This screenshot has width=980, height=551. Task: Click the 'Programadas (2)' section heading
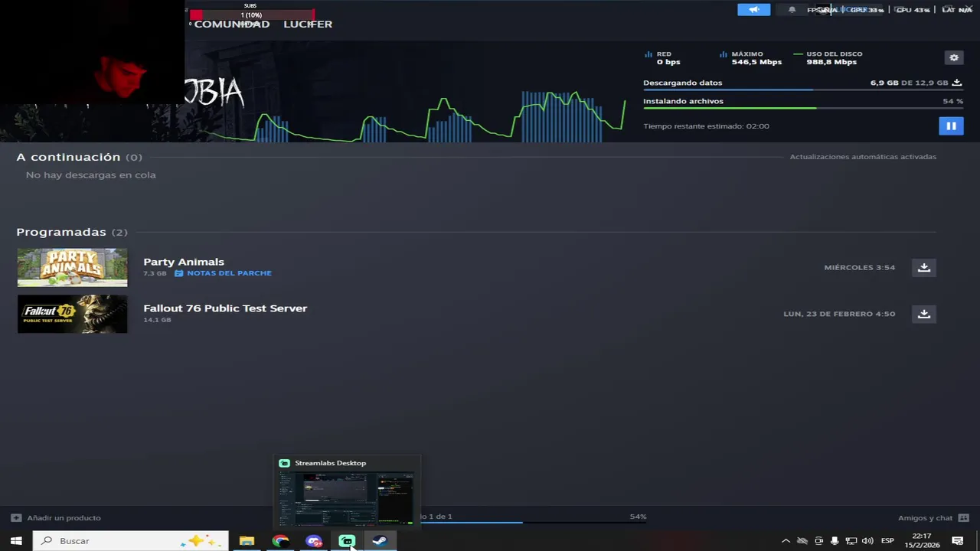[72, 232]
